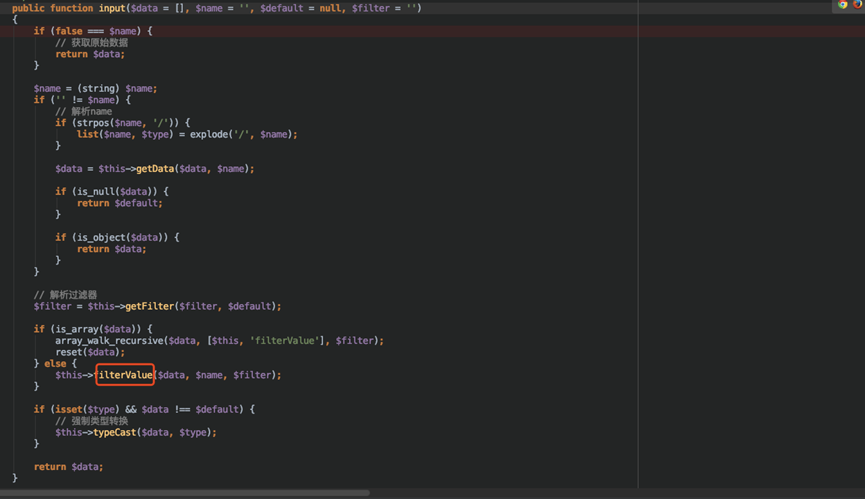865x499 pixels.
Task: Click the 'getData' method call
Action: click(155, 169)
